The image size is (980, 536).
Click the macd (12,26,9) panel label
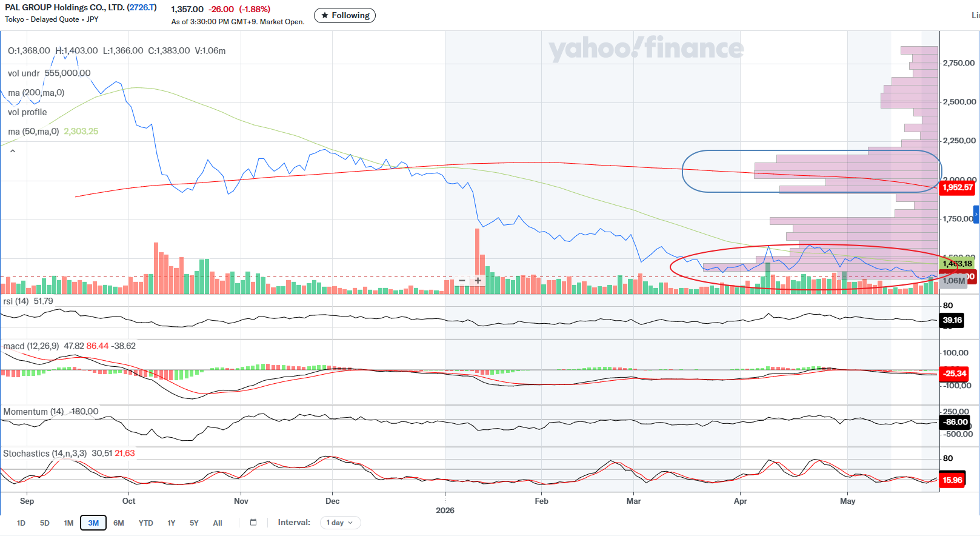click(x=31, y=346)
